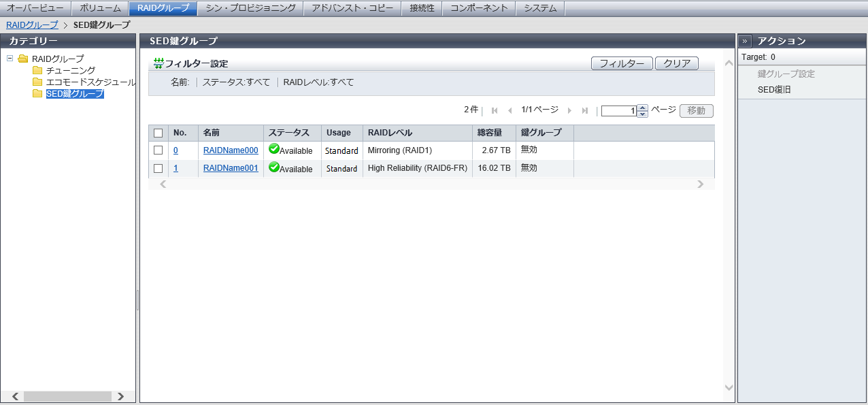Collapse the action panel with double-arrow icon
This screenshot has height=405, width=868.
pos(746,41)
